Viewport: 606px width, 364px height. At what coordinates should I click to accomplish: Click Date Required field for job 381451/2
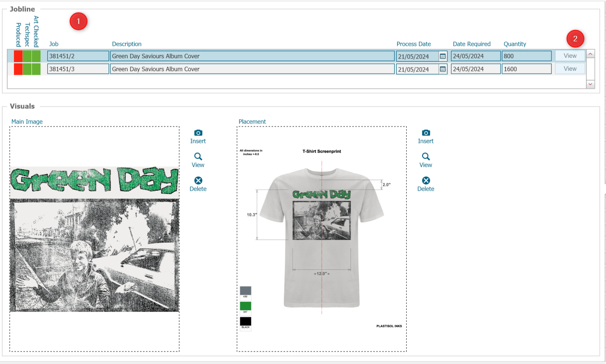(x=476, y=56)
